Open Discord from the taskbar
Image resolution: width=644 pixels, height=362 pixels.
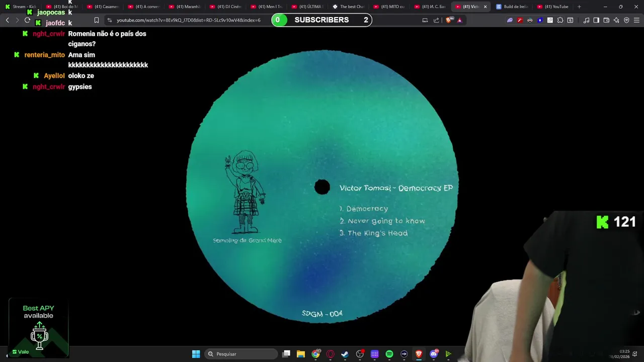434,354
